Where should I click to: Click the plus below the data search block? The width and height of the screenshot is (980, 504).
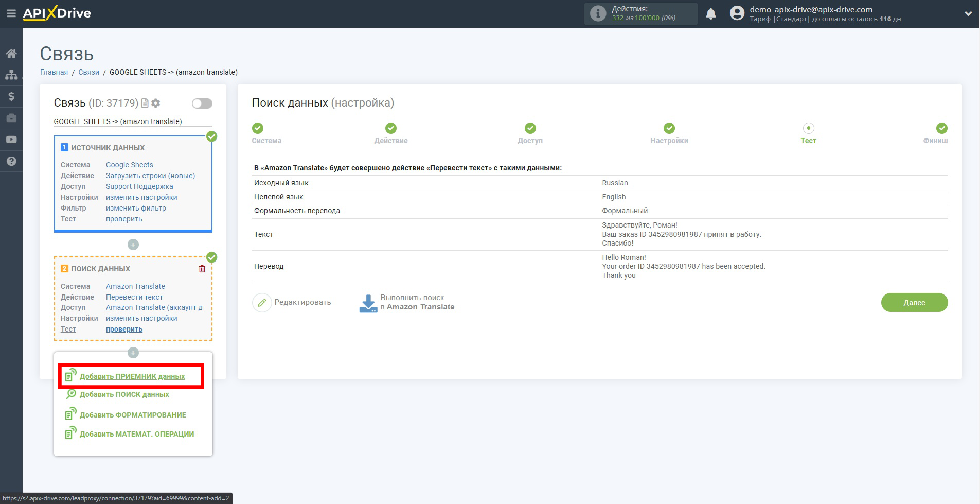[133, 353]
